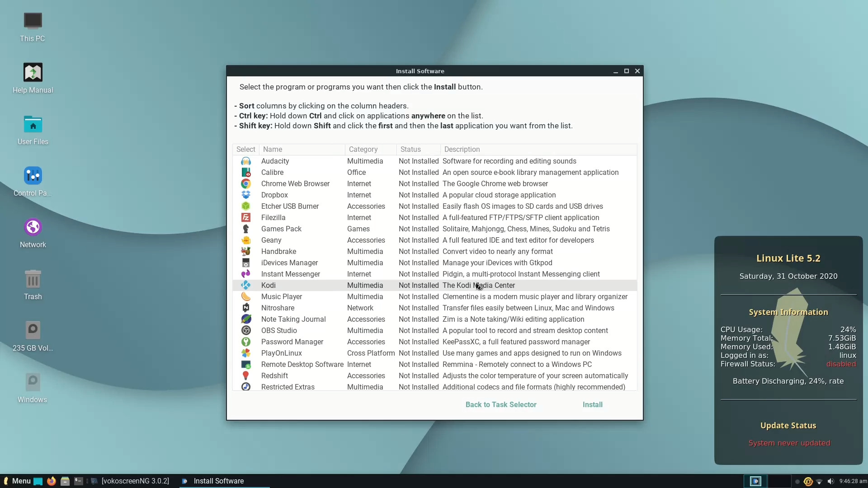This screenshot has height=488, width=868.
Task: Select Remote Desktop Software row name
Action: click(302, 365)
